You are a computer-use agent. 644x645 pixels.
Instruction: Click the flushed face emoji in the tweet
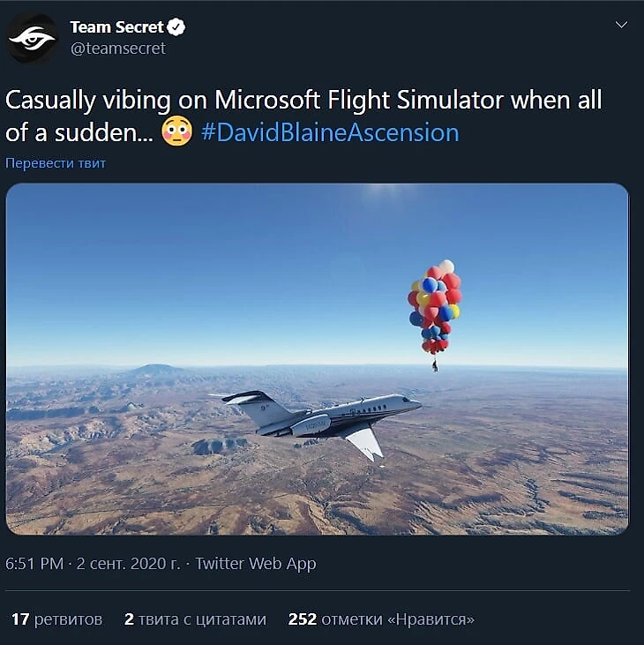click(x=177, y=132)
